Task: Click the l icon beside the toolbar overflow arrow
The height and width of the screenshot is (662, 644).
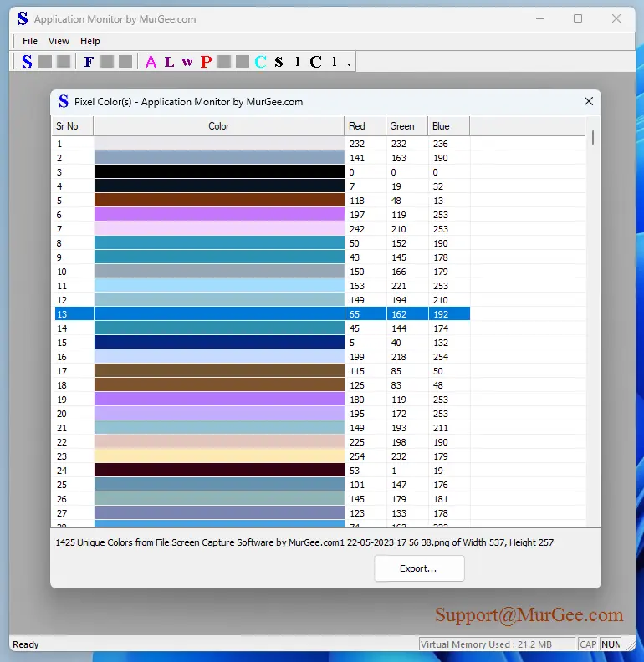Action: (x=335, y=62)
